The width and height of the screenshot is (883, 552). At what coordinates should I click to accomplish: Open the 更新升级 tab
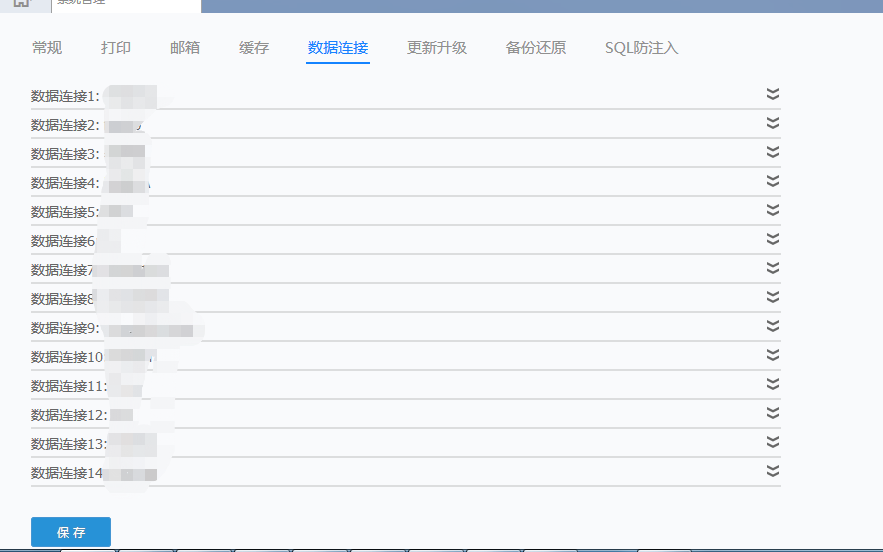coord(437,48)
